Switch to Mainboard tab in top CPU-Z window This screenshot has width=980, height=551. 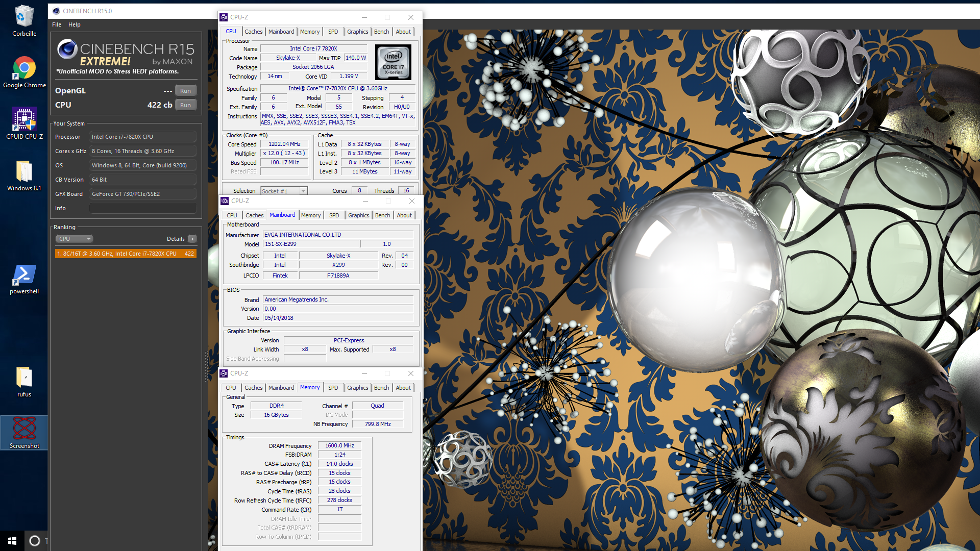coord(281,32)
